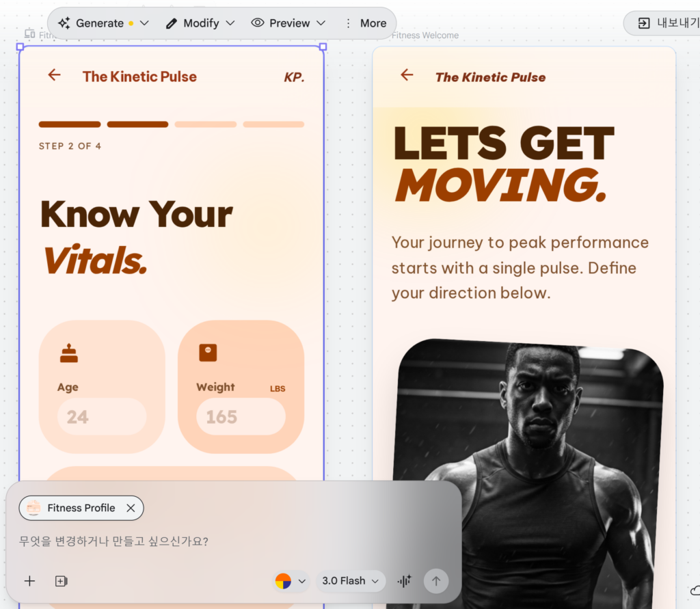Click the send arrow button
The image size is (700, 609).
(x=436, y=581)
